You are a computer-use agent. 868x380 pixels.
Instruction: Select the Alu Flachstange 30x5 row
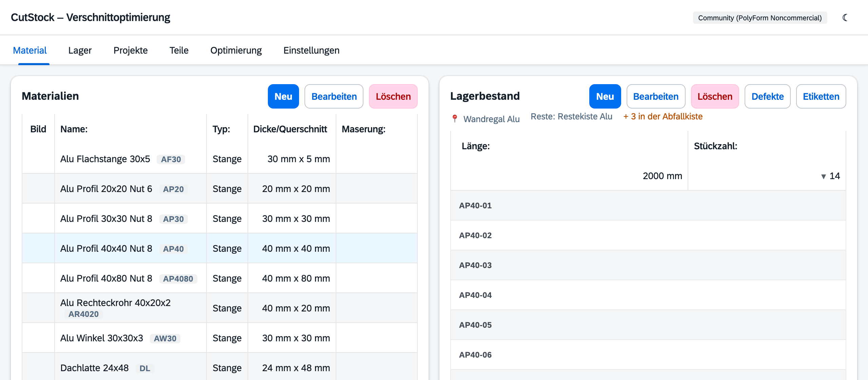coord(220,159)
